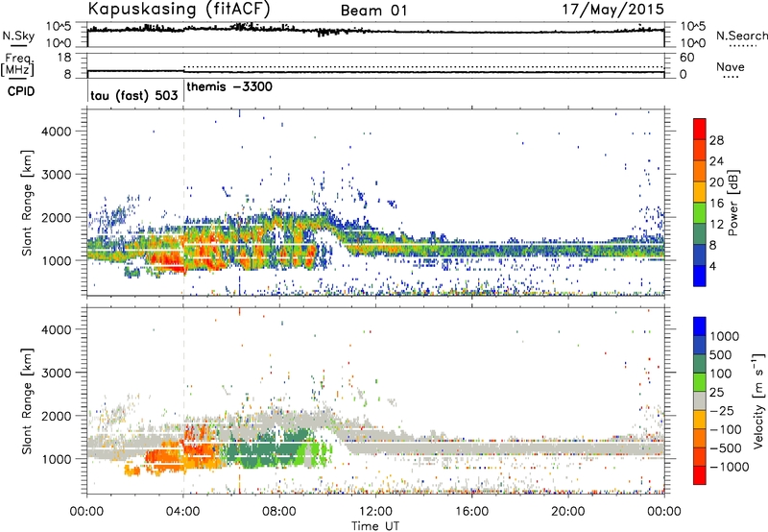Click the '2000' tick on velocity panel
The height and width of the screenshot is (532, 768).
click(57, 416)
